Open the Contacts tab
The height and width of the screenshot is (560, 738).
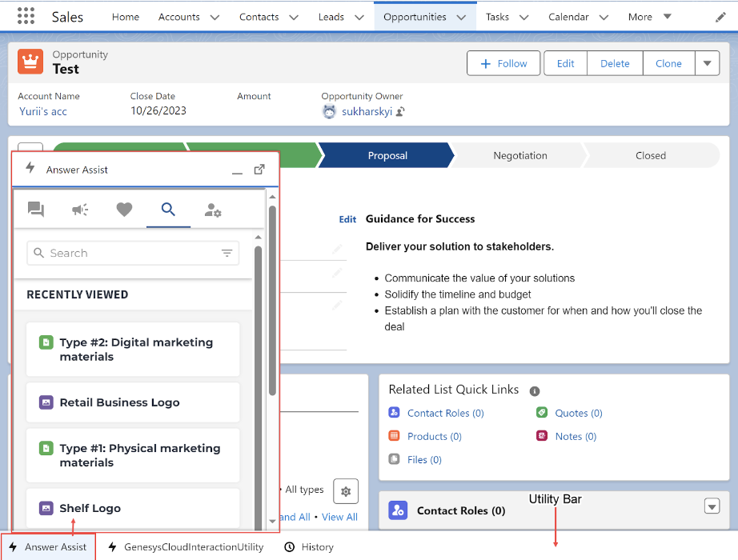259,17
